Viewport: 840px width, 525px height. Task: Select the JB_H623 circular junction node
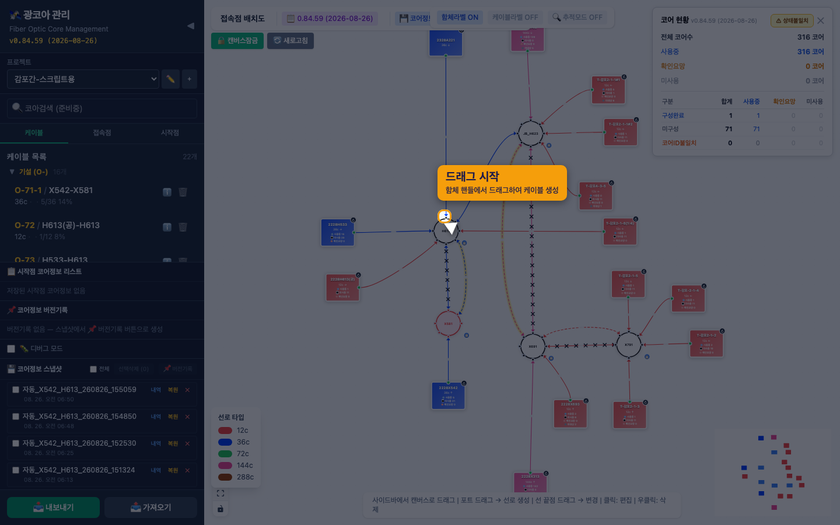click(530, 133)
